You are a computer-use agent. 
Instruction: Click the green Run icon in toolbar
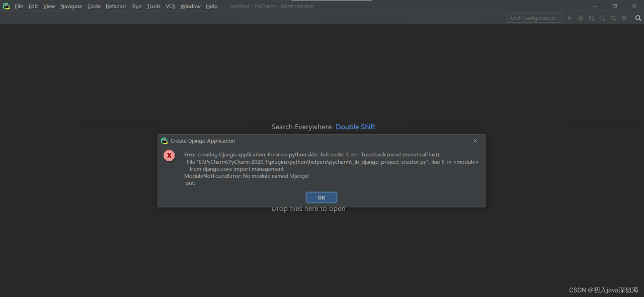click(x=570, y=18)
